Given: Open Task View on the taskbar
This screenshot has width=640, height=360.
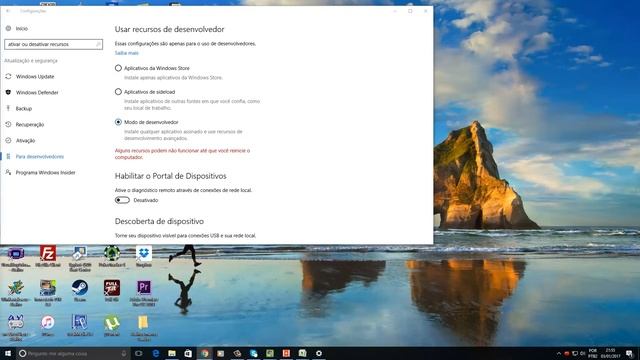Looking at the screenshot, I should point(138,353).
